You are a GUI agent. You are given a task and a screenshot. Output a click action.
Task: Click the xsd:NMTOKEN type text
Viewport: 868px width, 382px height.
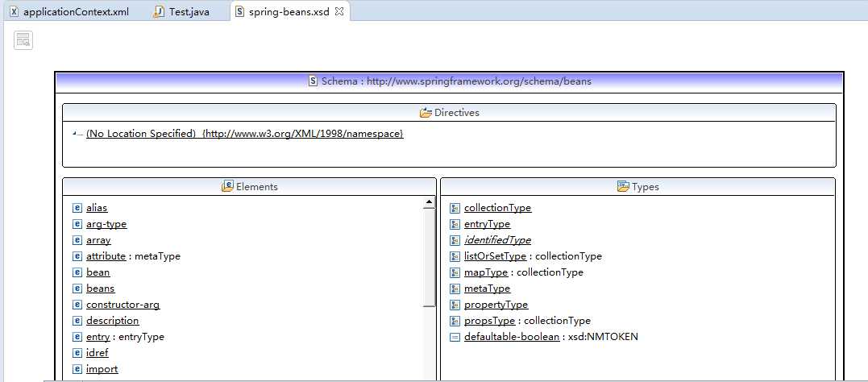603,337
